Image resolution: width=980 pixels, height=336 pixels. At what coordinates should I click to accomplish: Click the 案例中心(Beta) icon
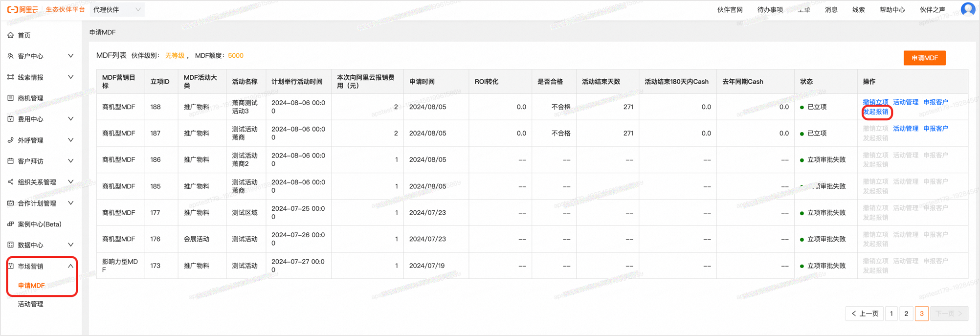pos(11,224)
